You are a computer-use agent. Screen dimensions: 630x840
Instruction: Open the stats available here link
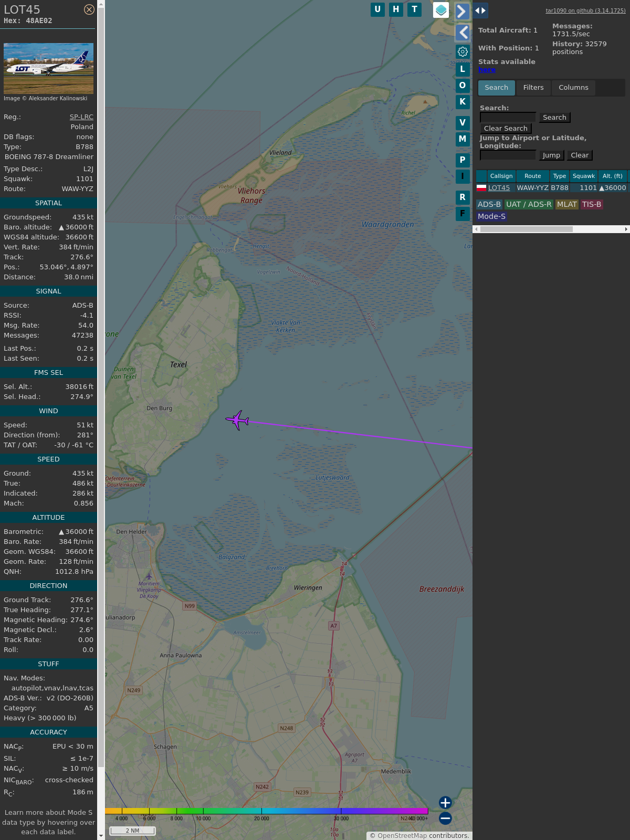(487, 70)
